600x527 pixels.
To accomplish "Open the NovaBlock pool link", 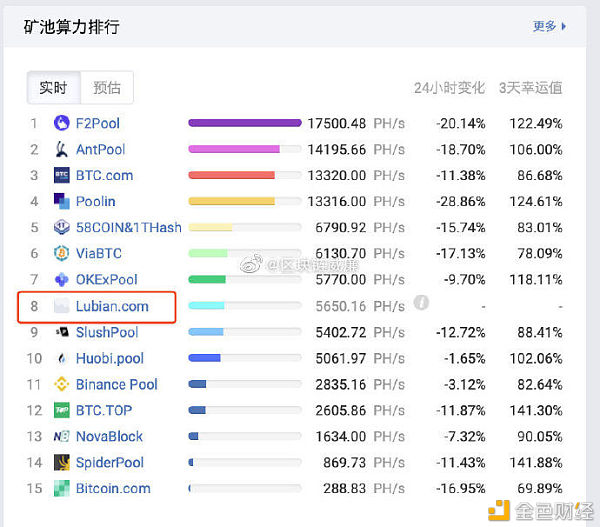I will coord(109,436).
